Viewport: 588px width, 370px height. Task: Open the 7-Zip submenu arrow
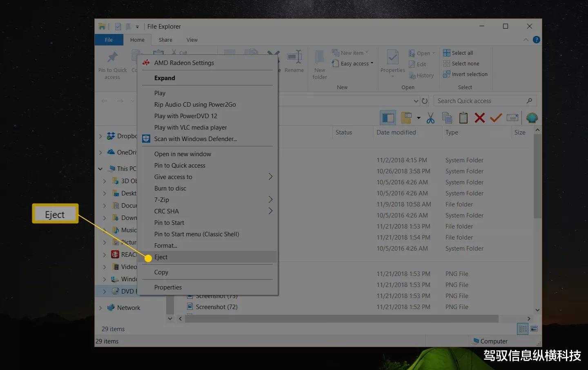tap(270, 200)
